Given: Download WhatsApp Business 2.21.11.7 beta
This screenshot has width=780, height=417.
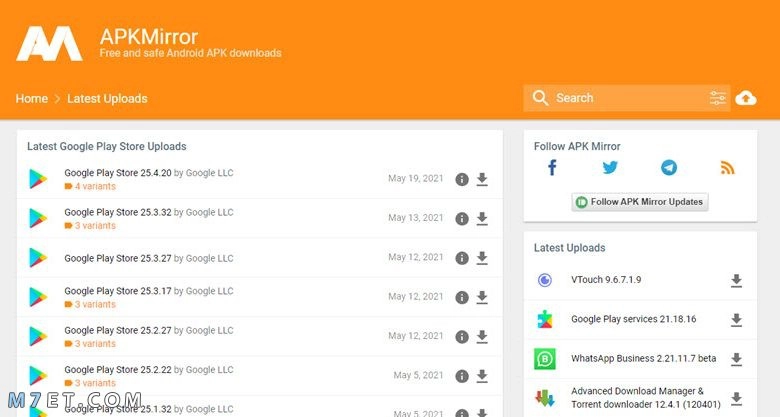Looking at the screenshot, I should 736,359.
